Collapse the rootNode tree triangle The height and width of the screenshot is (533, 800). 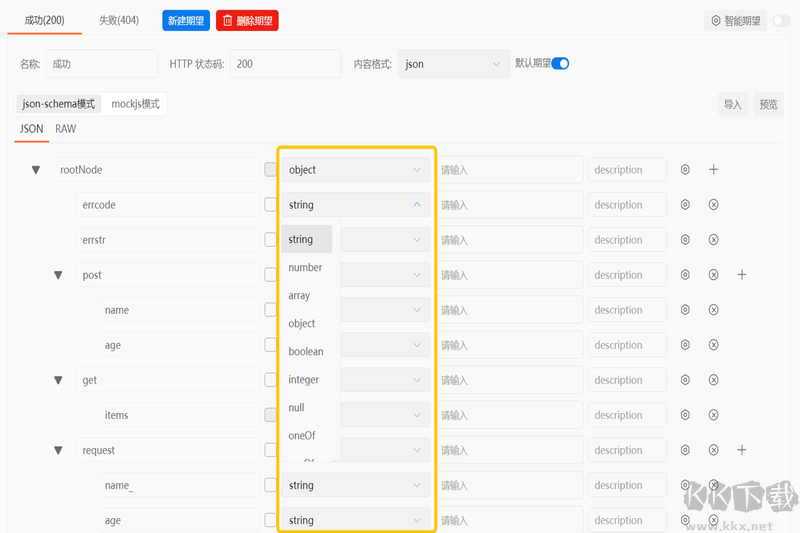tap(36, 170)
